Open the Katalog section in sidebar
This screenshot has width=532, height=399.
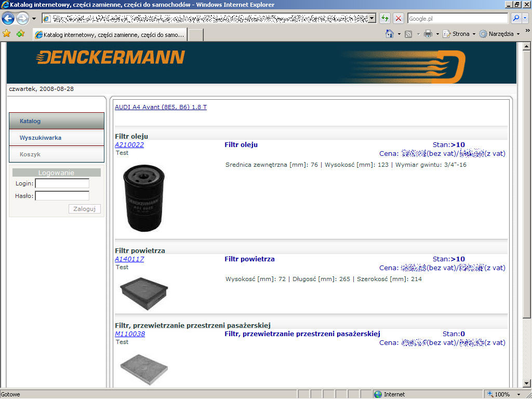pyautogui.click(x=57, y=121)
